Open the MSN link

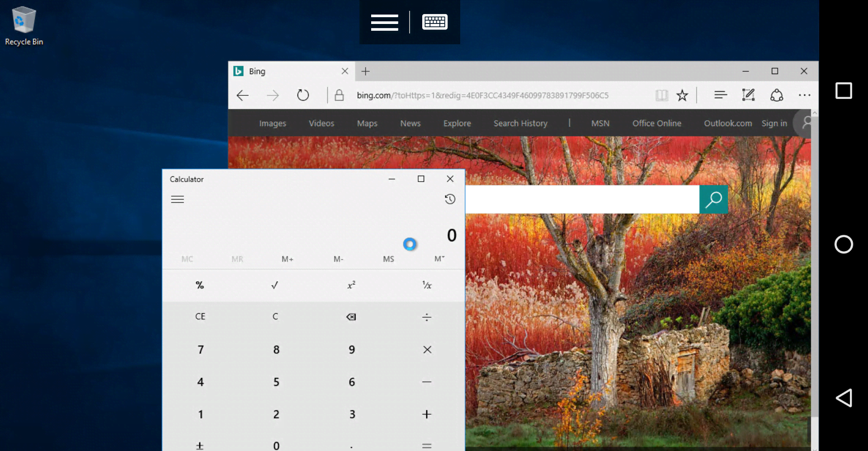click(600, 123)
